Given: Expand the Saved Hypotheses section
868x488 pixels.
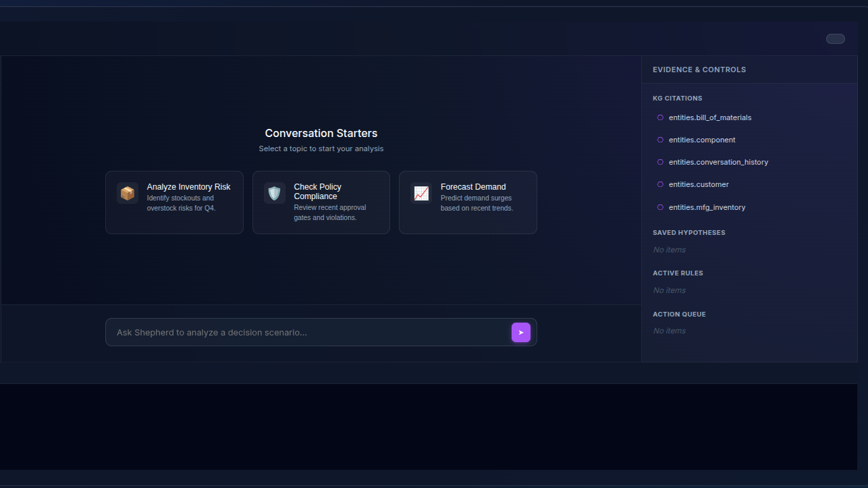Looking at the screenshot, I should [688, 232].
